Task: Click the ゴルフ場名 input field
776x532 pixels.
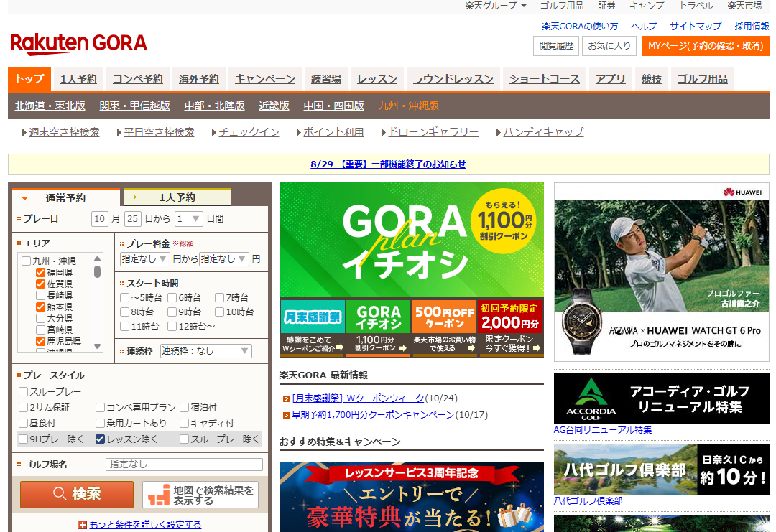Action: pos(184,465)
